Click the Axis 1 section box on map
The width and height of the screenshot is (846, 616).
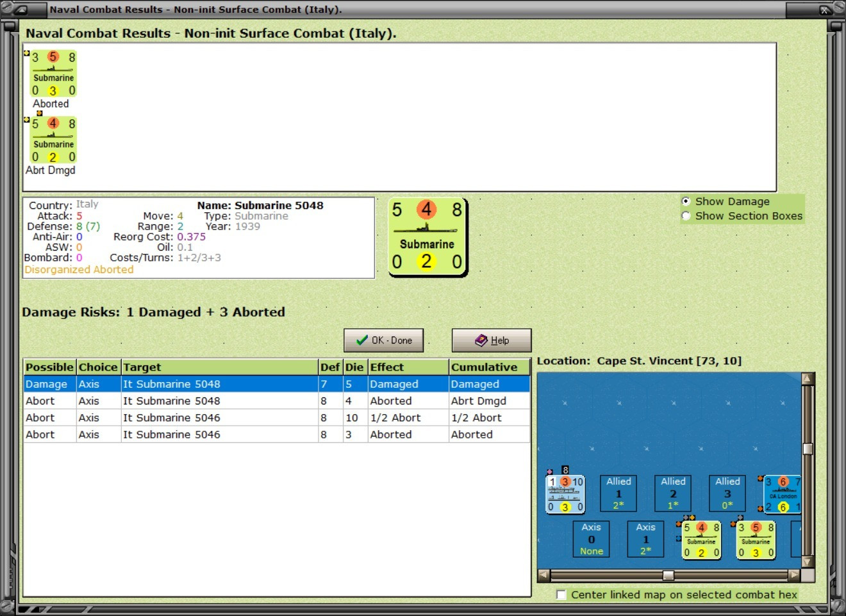(x=645, y=538)
